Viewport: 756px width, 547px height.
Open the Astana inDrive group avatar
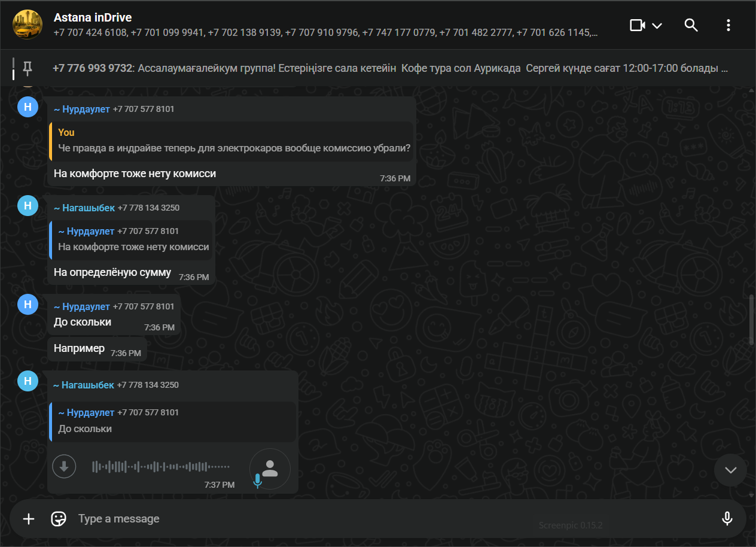(27, 25)
